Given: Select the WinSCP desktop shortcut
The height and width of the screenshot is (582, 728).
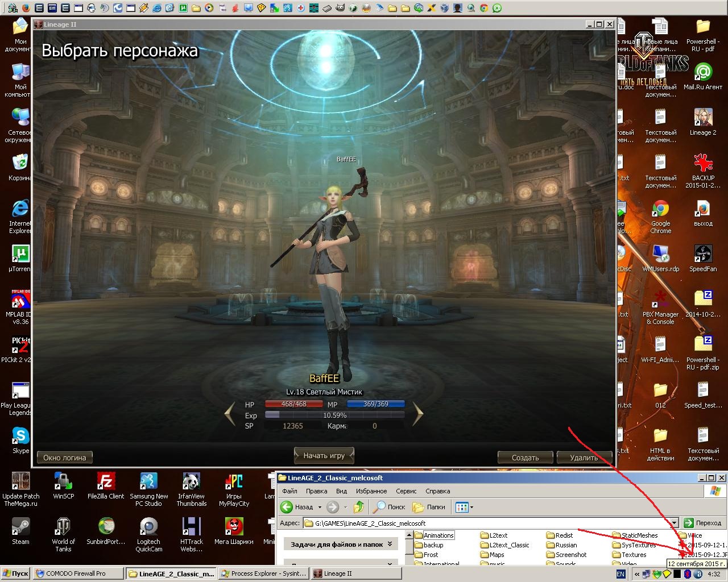Looking at the screenshot, I should (63, 486).
